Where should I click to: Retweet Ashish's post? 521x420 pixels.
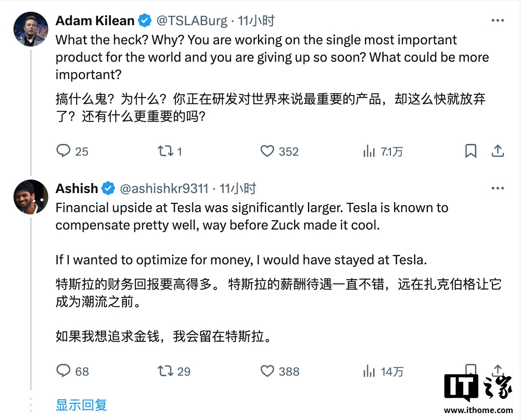coord(165,371)
